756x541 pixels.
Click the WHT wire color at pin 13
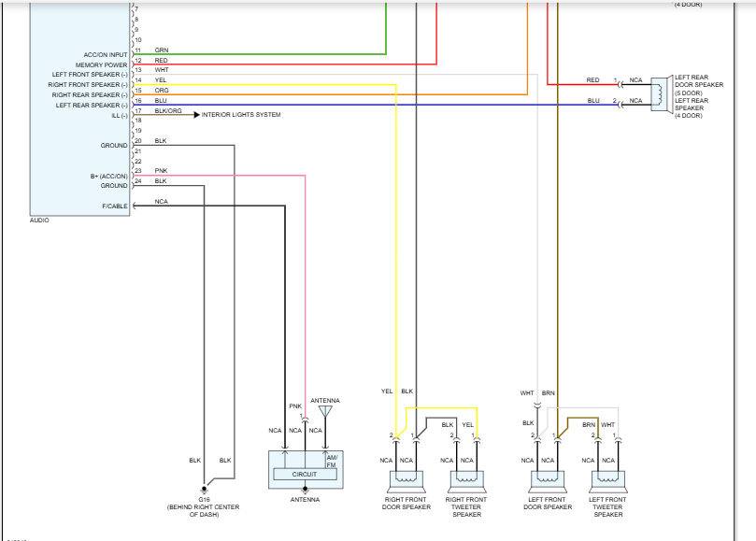coord(162,70)
